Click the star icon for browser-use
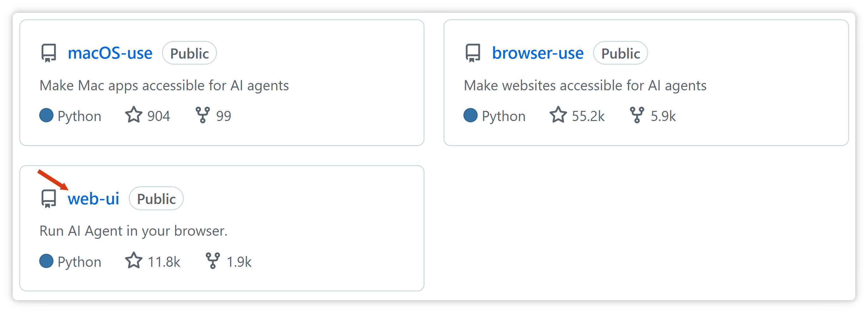This screenshot has height=313, width=868. [x=558, y=115]
